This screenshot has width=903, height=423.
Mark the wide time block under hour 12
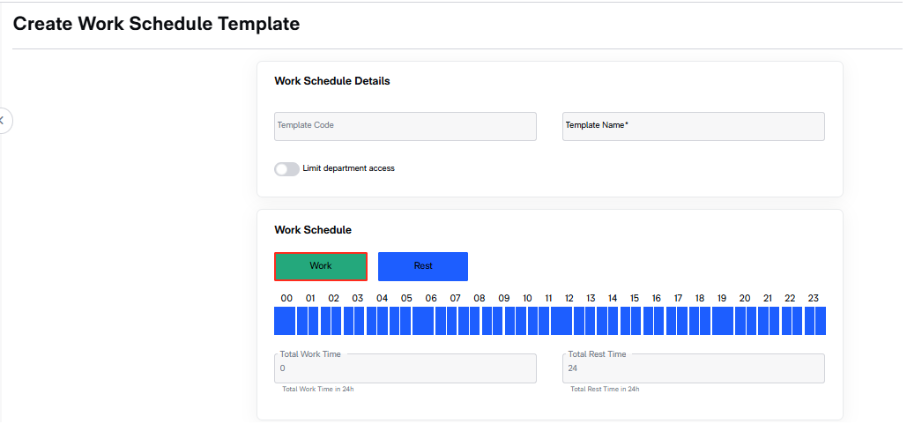561,321
